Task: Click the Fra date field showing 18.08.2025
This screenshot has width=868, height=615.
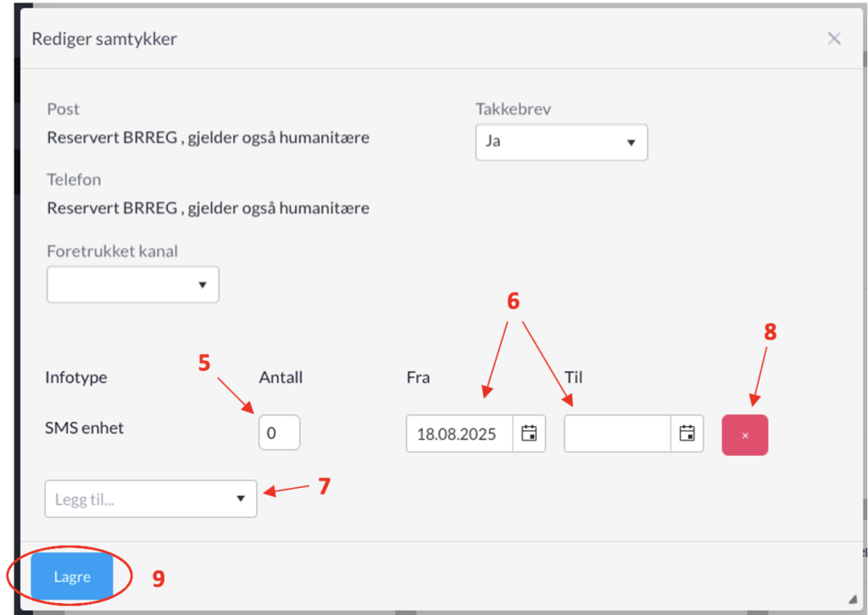Action: [x=459, y=434]
